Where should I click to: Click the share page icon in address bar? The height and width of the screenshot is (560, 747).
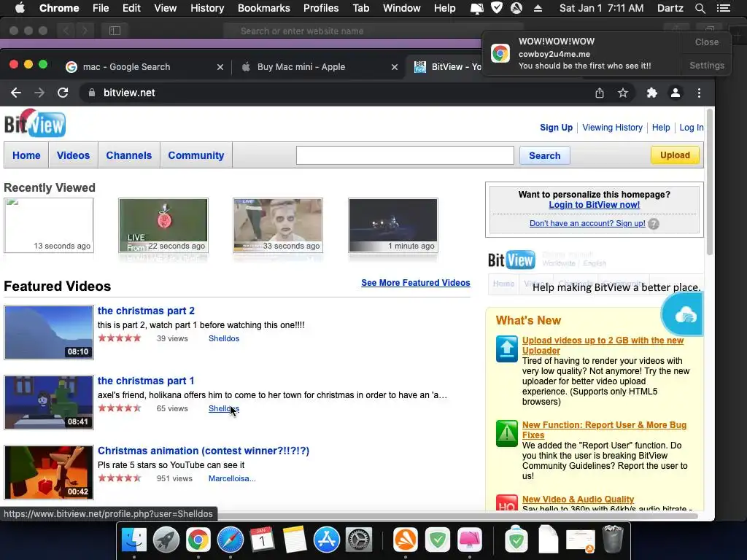tap(600, 93)
